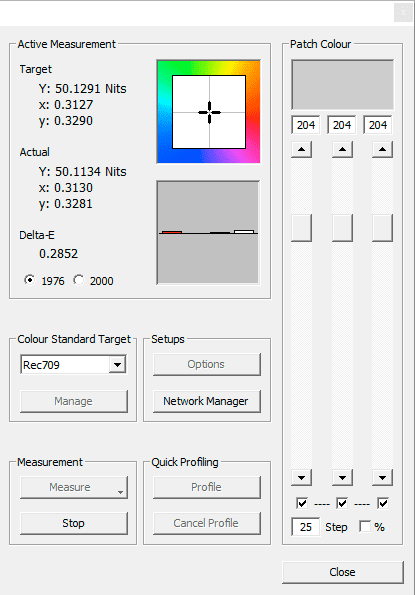
Task: Click the blue value field showing 204
Action: [378, 125]
